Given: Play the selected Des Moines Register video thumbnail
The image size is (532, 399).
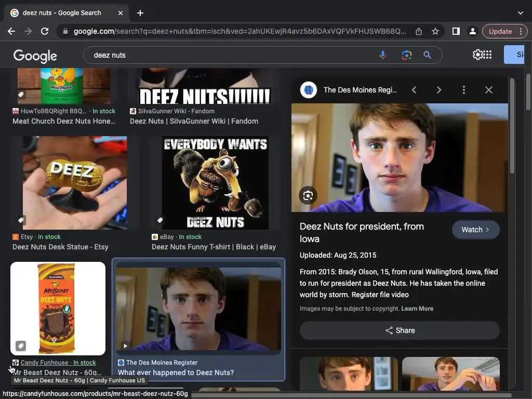Looking at the screenshot, I should pos(198,309).
